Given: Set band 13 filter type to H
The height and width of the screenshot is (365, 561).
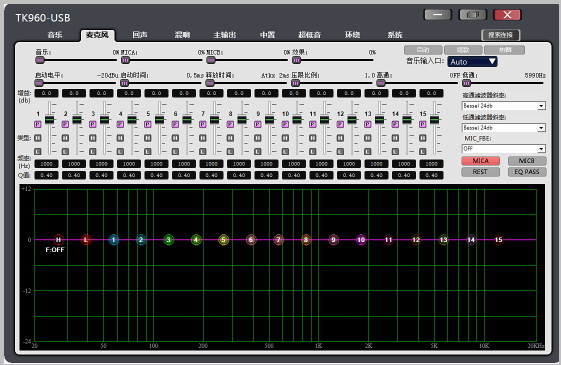Looking at the screenshot, I should point(368,138).
